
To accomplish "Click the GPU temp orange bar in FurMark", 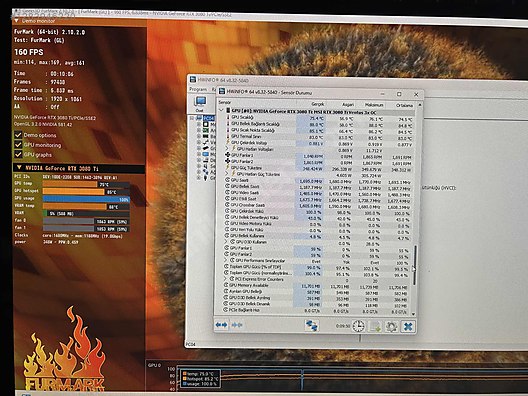I will [x=70, y=184].
